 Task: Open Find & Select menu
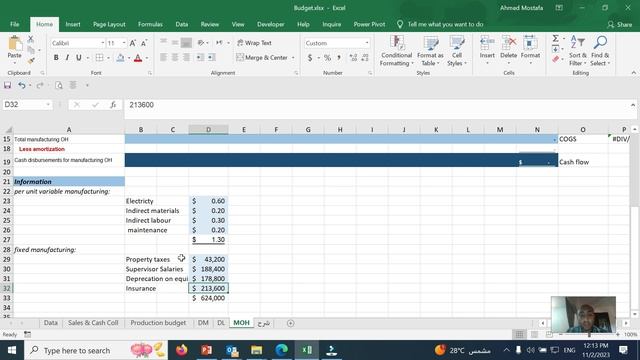coord(600,51)
